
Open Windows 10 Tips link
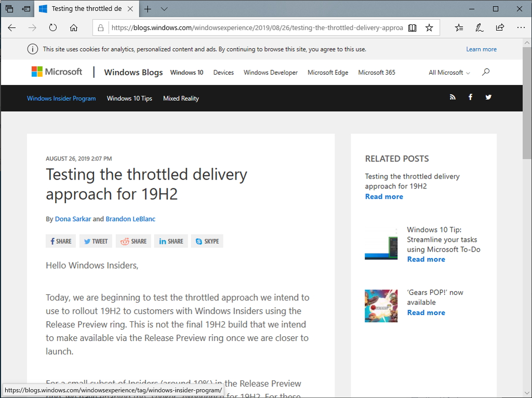[x=129, y=98]
